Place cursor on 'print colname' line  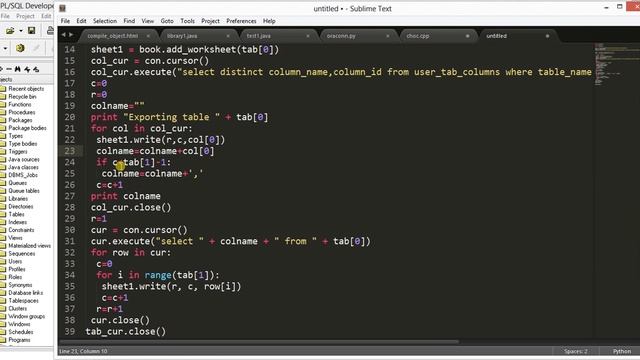point(126,196)
